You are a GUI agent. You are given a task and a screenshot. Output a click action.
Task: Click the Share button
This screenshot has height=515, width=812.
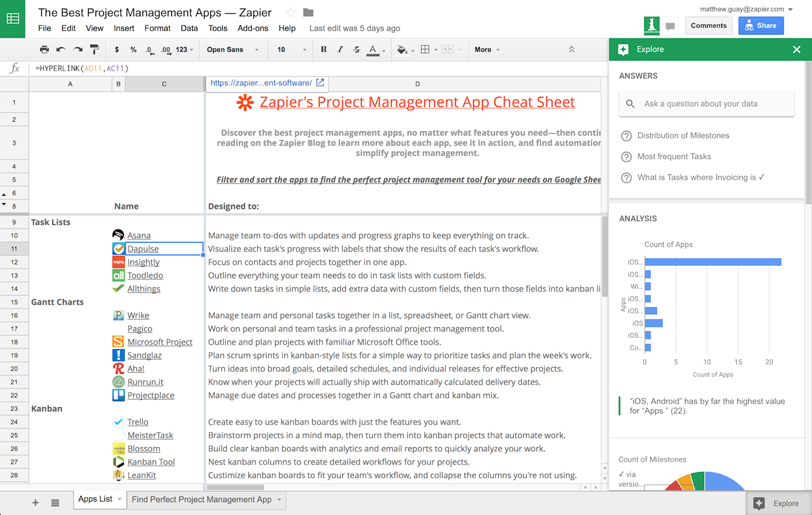(x=761, y=26)
